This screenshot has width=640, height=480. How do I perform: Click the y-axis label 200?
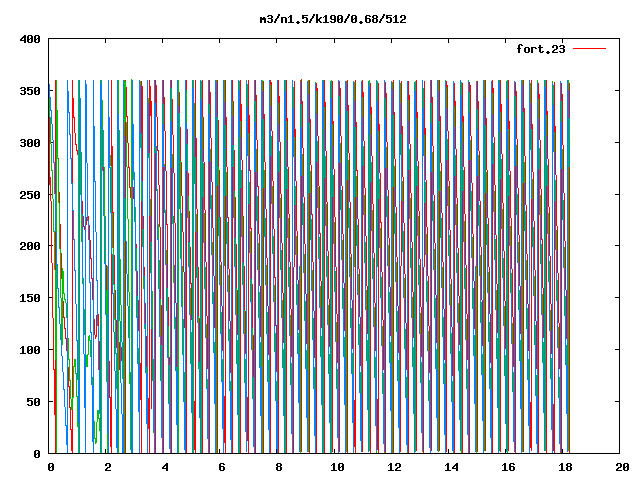pyautogui.click(x=30, y=246)
